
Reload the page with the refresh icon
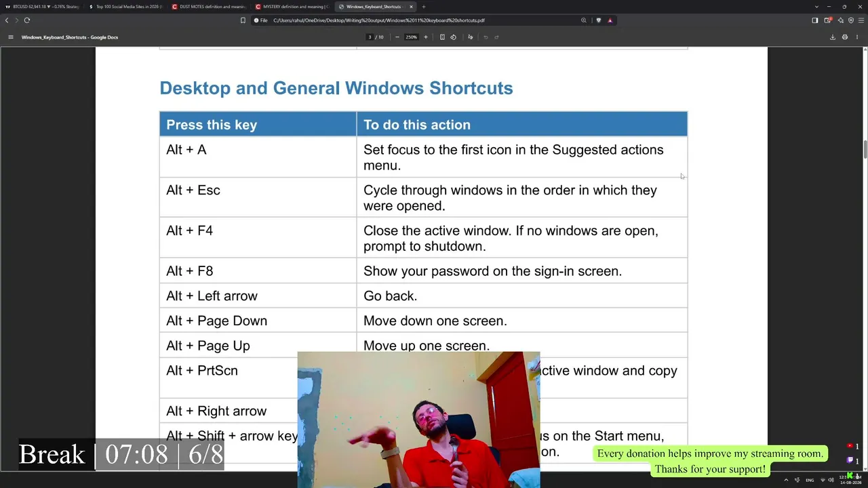(x=27, y=20)
